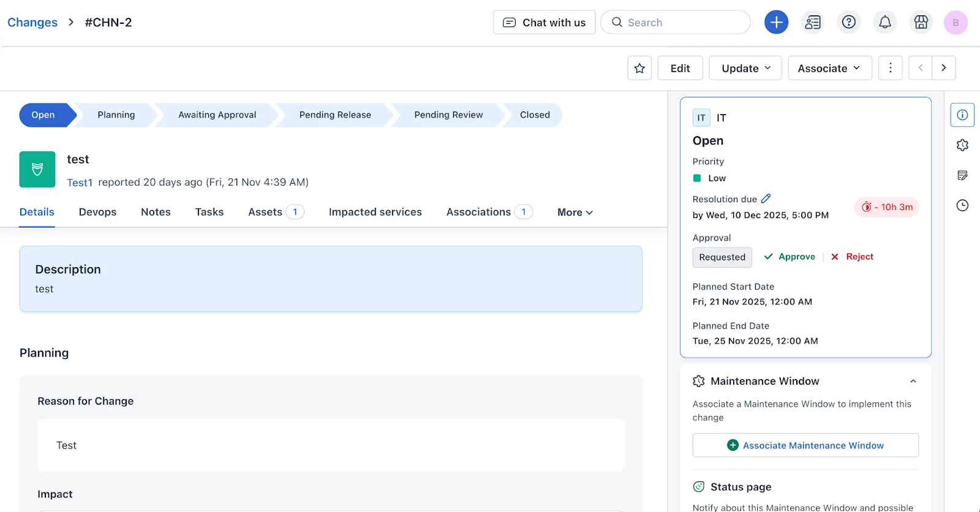Switch to the Assets tab
Screen dimensions: 980x512
coord(276,212)
